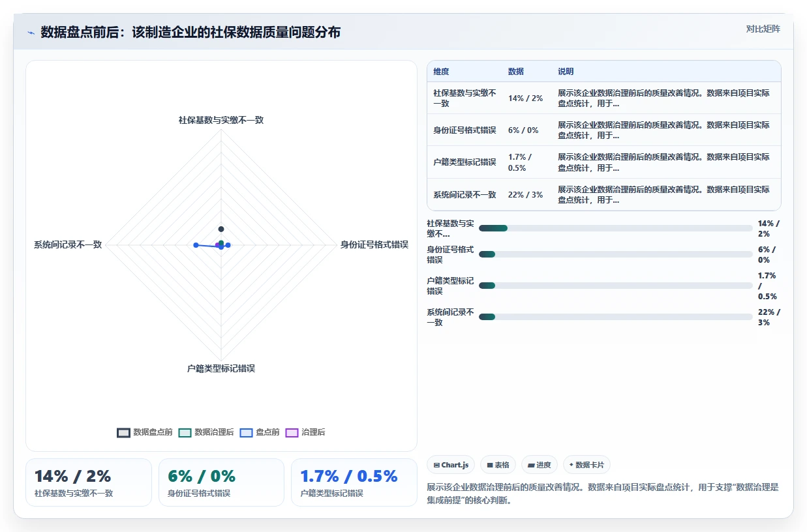Screen dimensions: 807x532
Task: Click table value 22% / 3%
Action: 525,194
